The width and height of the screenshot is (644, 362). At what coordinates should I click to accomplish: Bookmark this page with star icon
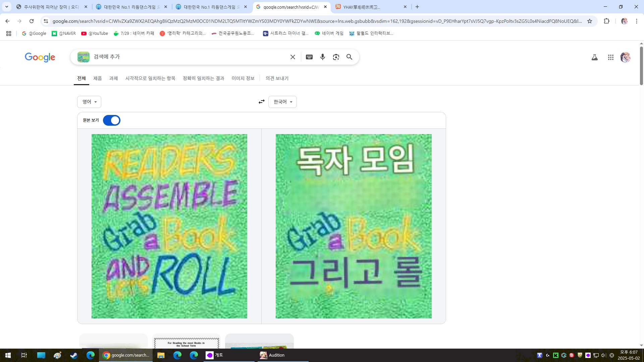[x=590, y=21]
